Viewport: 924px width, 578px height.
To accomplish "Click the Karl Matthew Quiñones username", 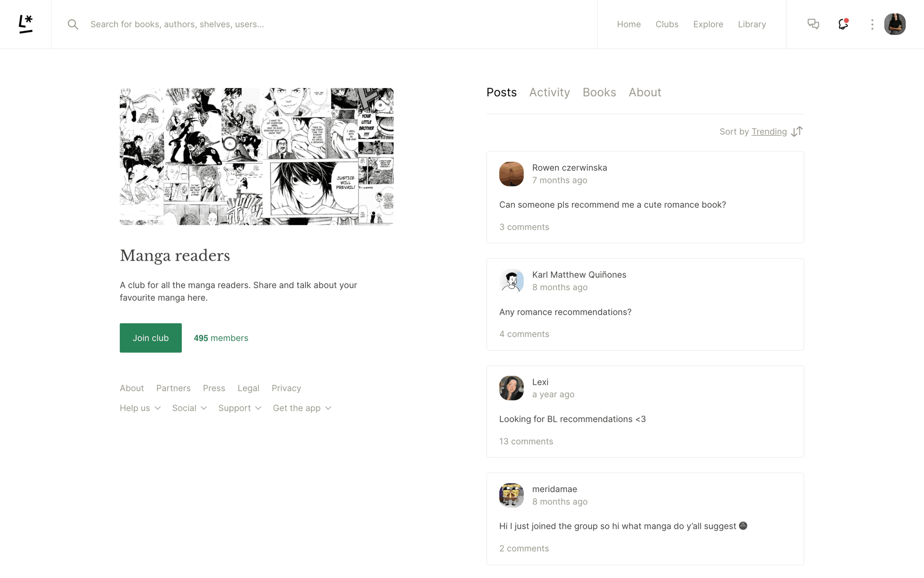I will tap(579, 275).
